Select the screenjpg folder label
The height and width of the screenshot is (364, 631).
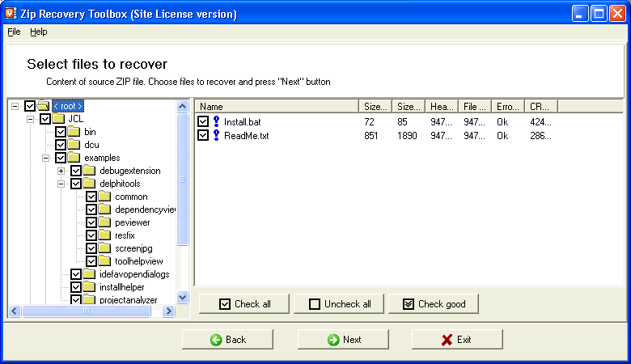133,248
